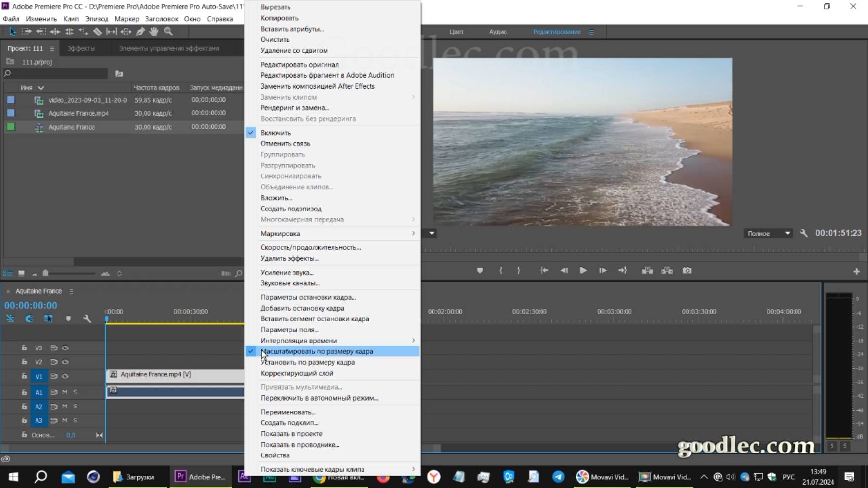
Task: Choose 'Скорость/продолжительность...' from the menu
Action: tap(311, 247)
